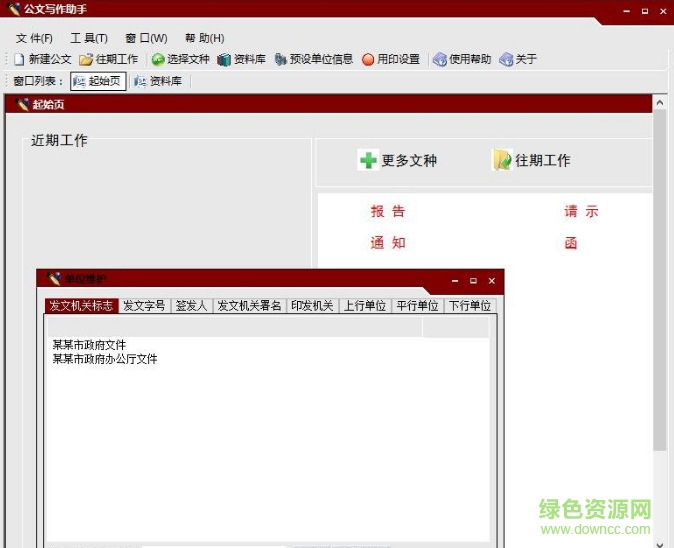The width and height of the screenshot is (674, 548).
Task: Choose the 请示 document type link
Action: pos(581,212)
